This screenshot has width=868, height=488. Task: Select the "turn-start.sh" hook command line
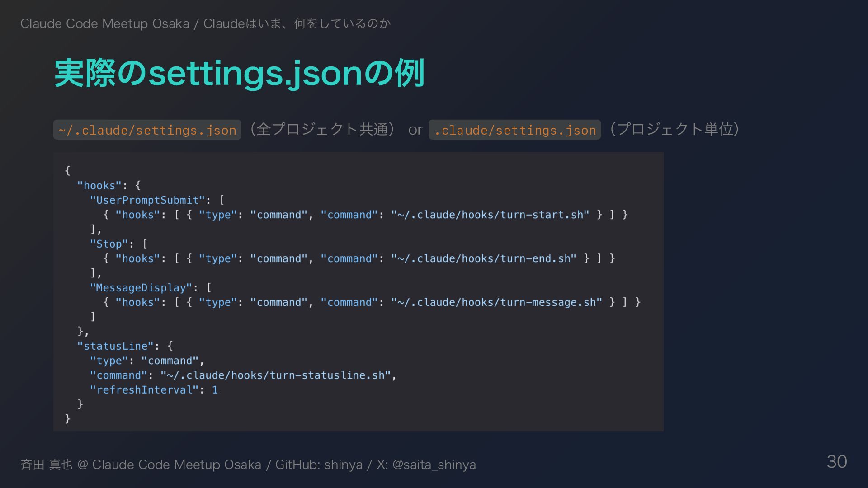(x=365, y=215)
